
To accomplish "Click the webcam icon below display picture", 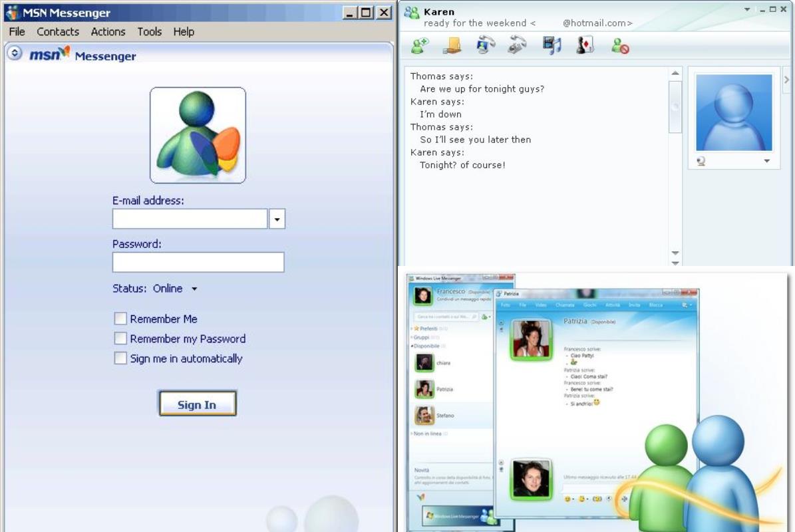I will coord(701,161).
